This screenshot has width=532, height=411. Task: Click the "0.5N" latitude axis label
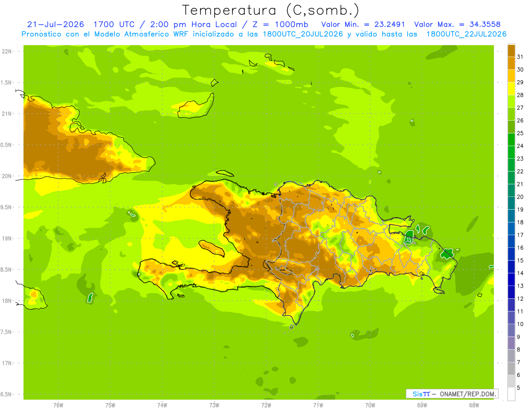tap(7, 145)
